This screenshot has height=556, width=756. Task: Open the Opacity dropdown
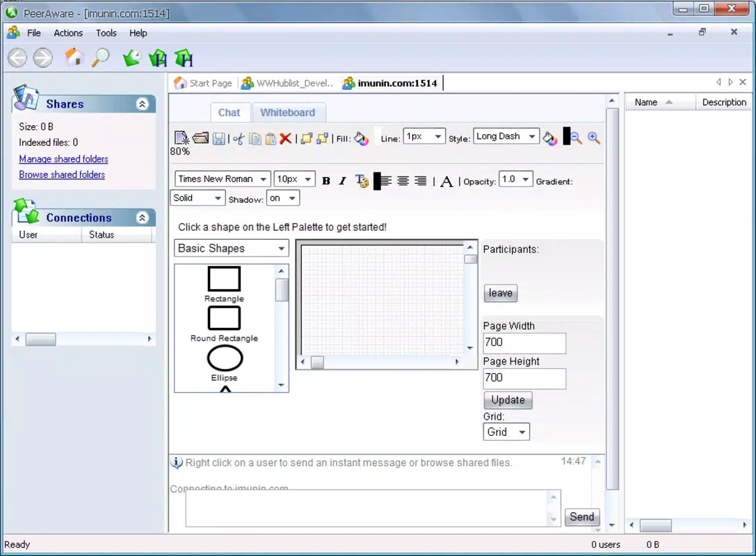(516, 179)
